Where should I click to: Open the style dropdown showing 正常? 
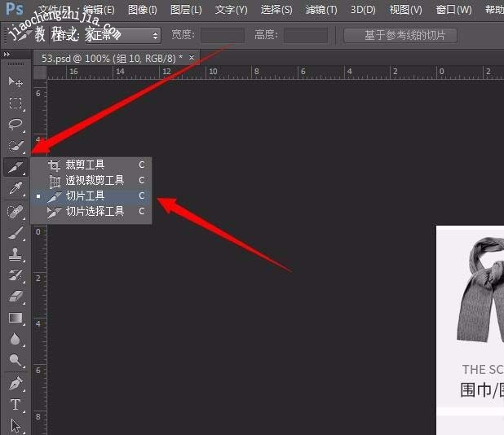[x=123, y=35]
